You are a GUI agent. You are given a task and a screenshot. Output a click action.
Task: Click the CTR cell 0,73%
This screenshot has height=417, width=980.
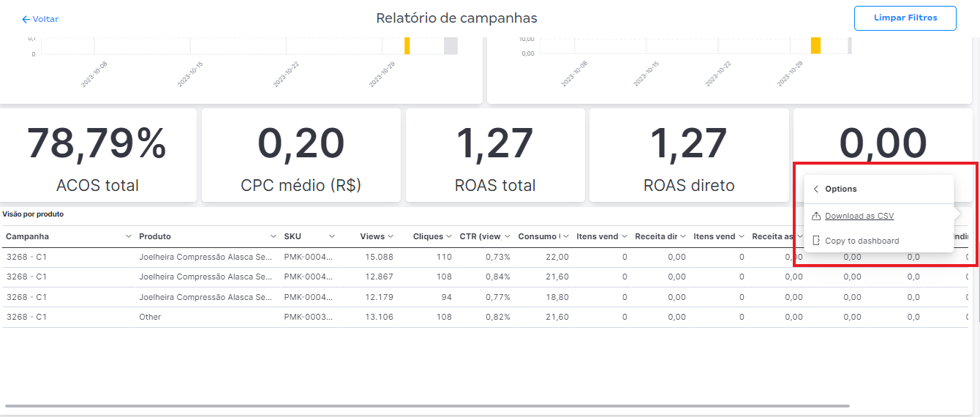pyautogui.click(x=497, y=257)
